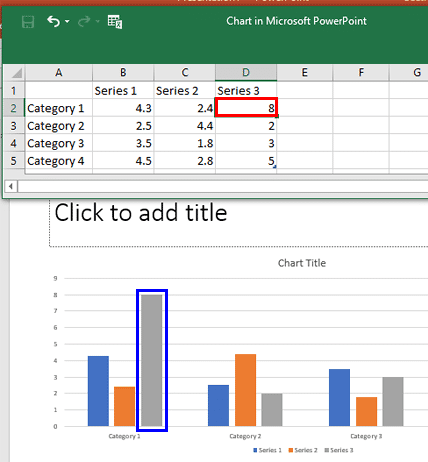Image resolution: width=428 pixels, height=462 pixels.
Task: Click the Select All corner triangle
Action: [x=16, y=72]
